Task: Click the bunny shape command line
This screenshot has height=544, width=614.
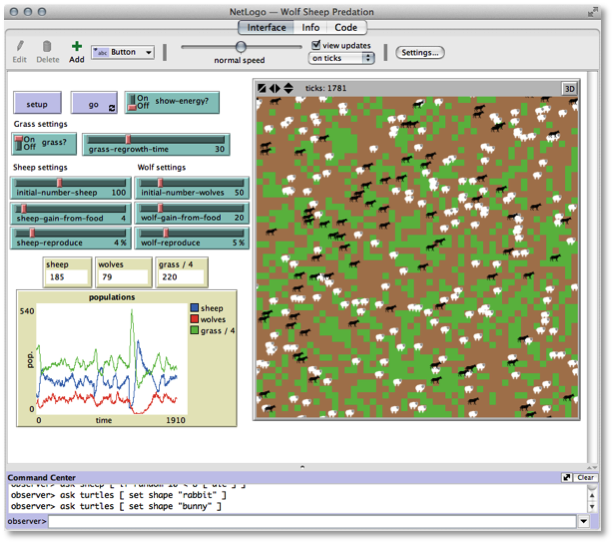Action: coord(116,506)
